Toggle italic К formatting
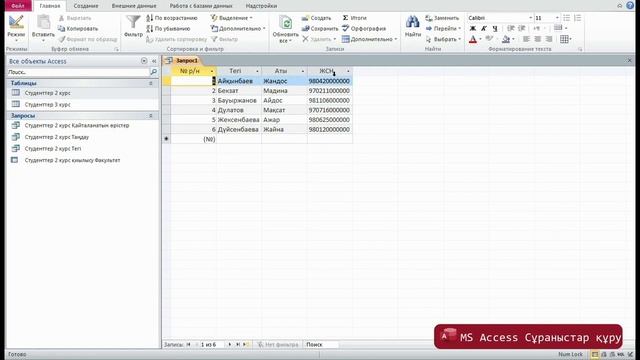 (x=484, y=29)
